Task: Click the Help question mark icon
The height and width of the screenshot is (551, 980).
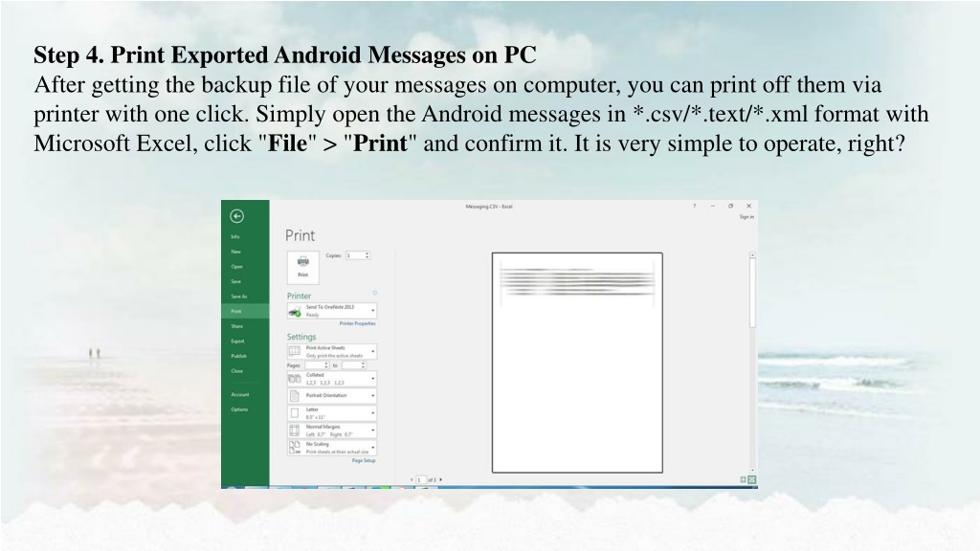Action: 694,206
